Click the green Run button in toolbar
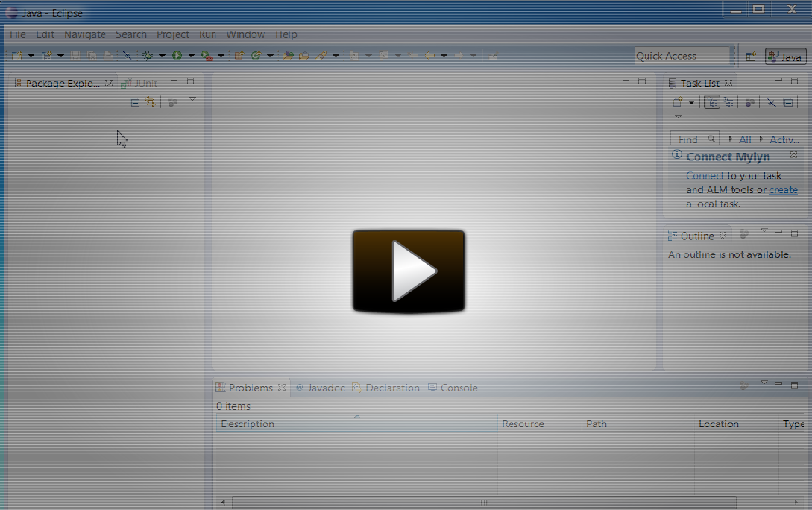Image resolution: width=812 pixels, height=510 pixels. 177,56
